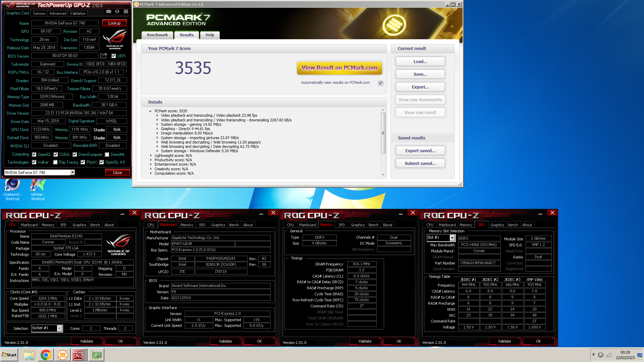Click the GPU-Z Lookup button

coord(114,23)
